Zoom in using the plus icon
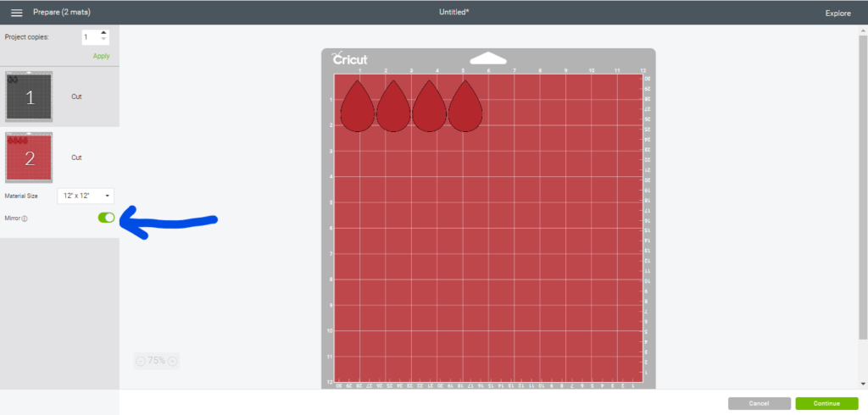The width and height of the screenshot is (868, 415). tap(173, 361)
